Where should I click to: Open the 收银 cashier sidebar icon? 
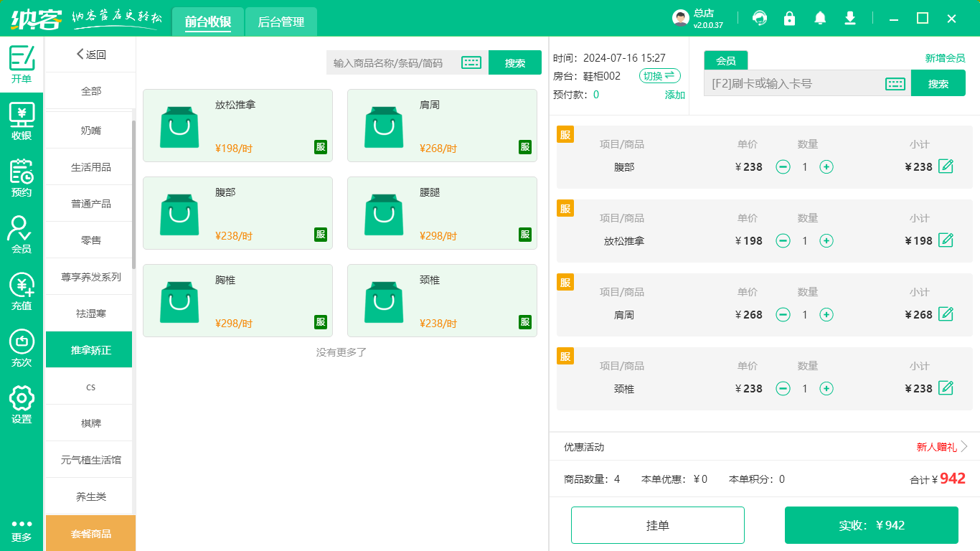[x=22, y=121]
